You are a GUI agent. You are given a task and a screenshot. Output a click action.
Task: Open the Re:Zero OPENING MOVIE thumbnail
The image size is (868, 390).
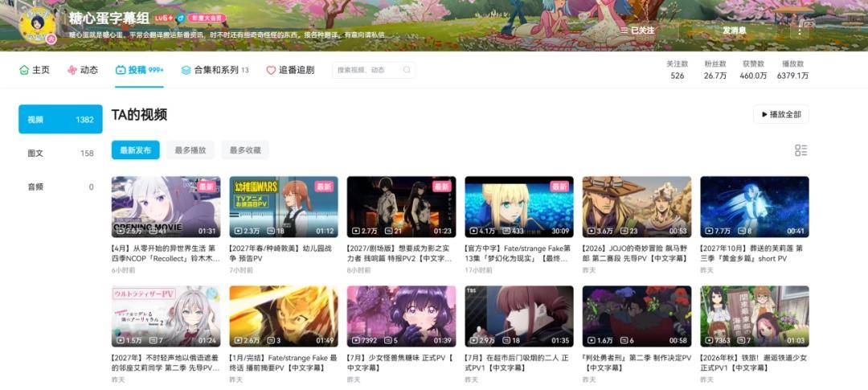point(166,207)
